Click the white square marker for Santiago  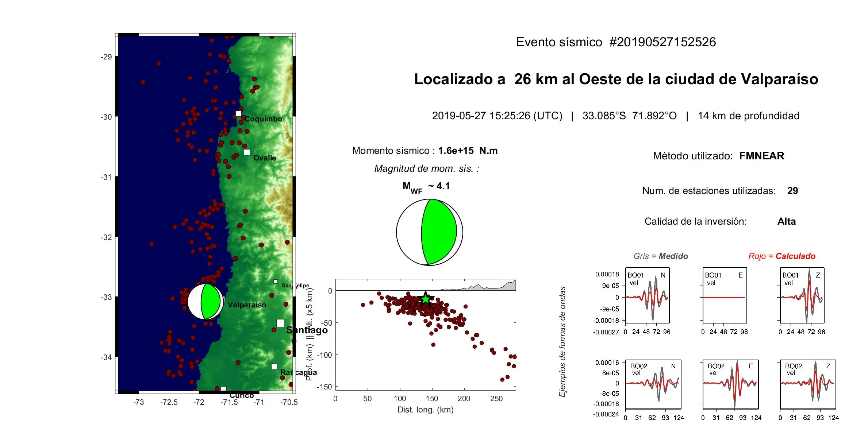280,323
